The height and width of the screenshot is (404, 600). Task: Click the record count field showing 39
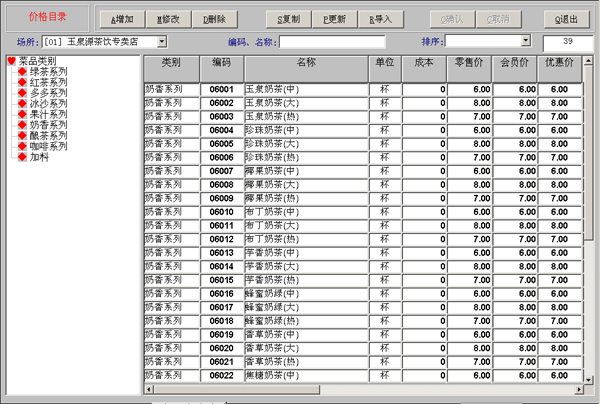568,42
